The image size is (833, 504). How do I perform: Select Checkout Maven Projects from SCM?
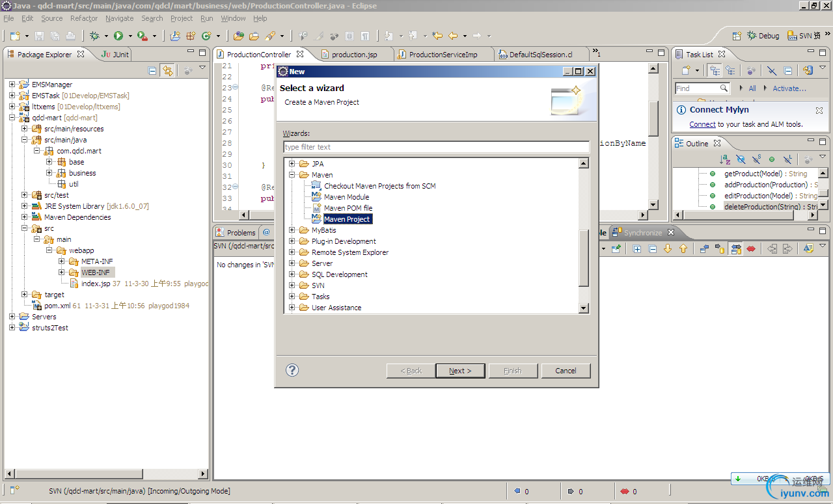[380, 186]
